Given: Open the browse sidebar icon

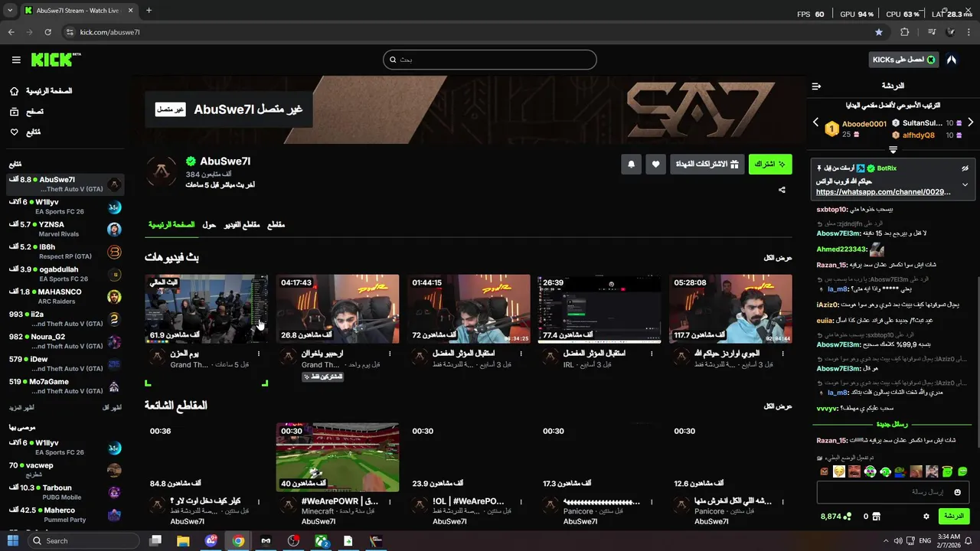Looking at the screenshot, I should tap(14, 112).
